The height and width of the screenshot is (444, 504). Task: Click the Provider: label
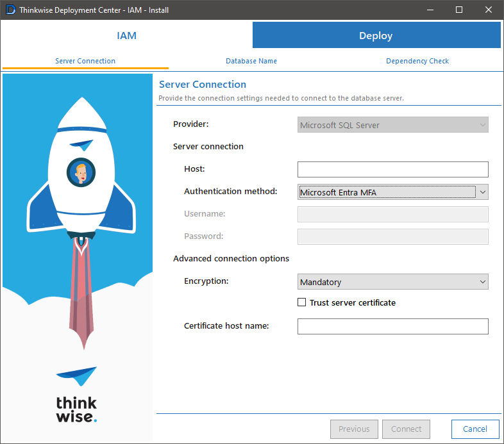[x=190, y=124]
